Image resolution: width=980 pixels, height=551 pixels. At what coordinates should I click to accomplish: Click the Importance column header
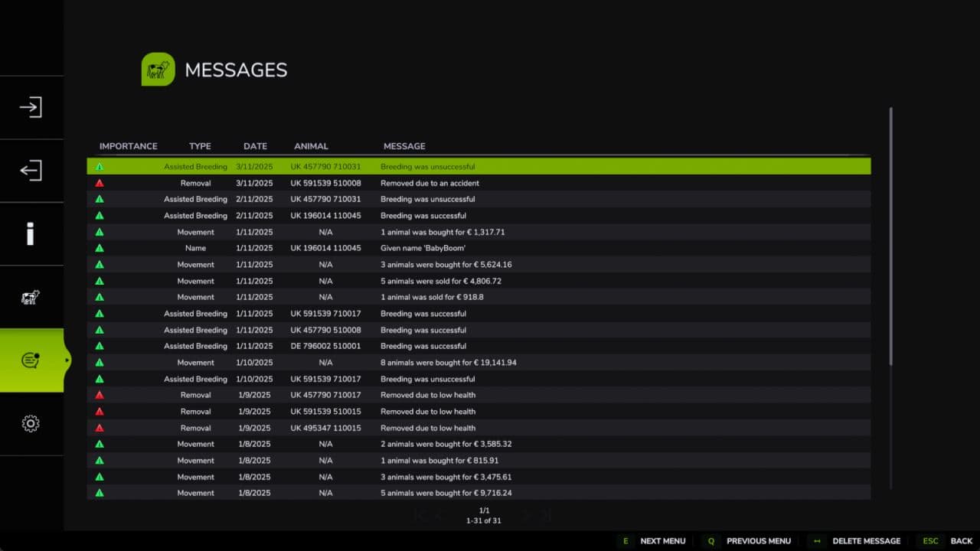(x=128, y=146)
